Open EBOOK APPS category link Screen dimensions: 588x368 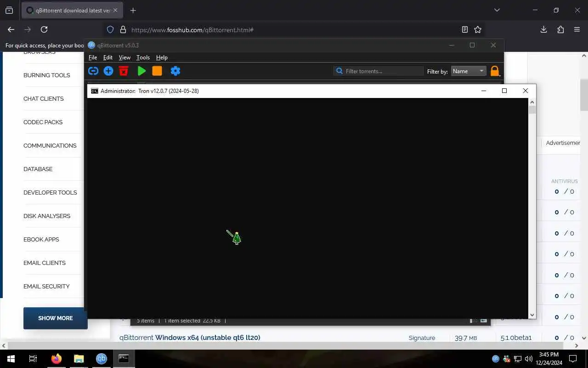pos(41,239)
